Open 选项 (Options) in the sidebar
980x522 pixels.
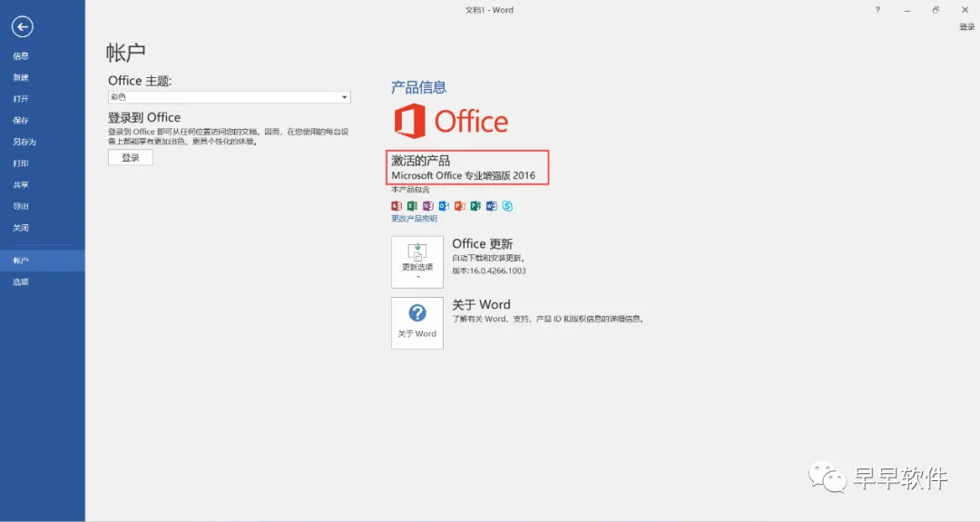click(x=21, y=282)
